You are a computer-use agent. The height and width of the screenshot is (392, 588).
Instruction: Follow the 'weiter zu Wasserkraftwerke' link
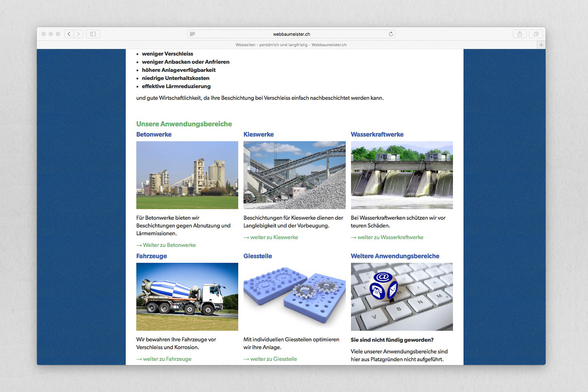click(x=390, y=237)
